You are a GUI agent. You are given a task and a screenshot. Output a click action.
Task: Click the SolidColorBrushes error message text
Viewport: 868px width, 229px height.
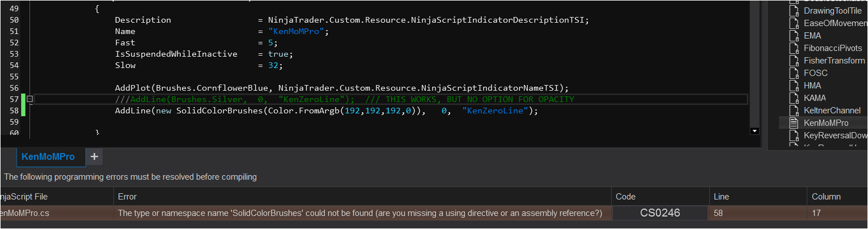359,213
